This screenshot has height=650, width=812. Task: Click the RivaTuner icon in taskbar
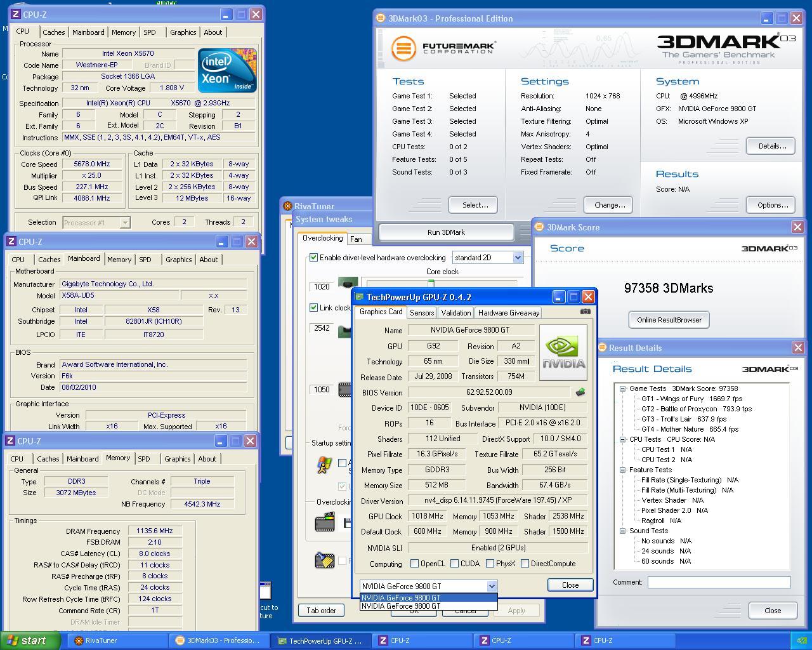coord(79,640)
